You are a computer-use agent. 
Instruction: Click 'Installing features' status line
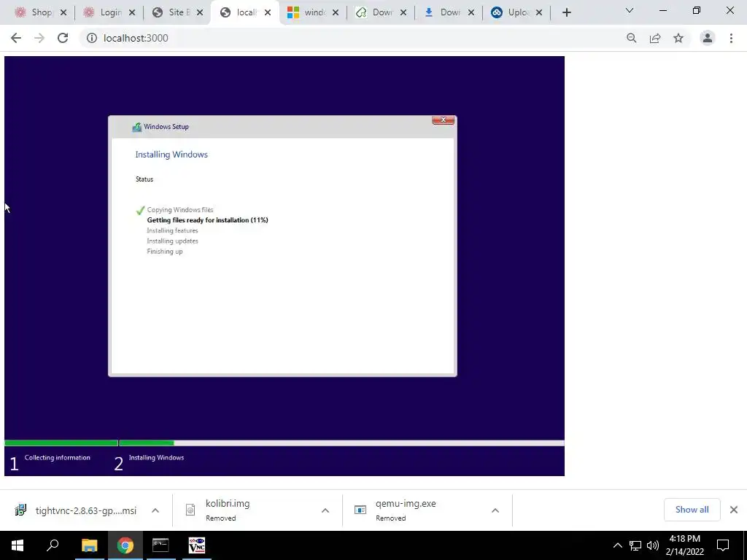coord(172,230)
